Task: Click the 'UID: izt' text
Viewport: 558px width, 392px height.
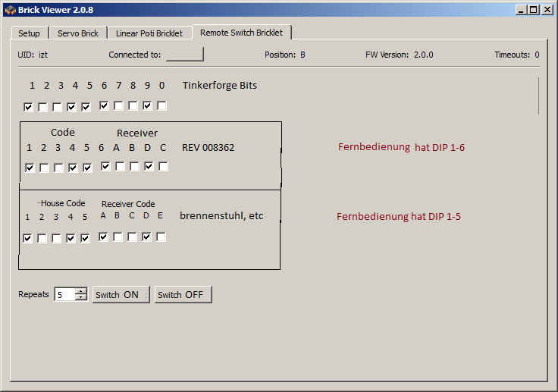Action: coord(33,55)
